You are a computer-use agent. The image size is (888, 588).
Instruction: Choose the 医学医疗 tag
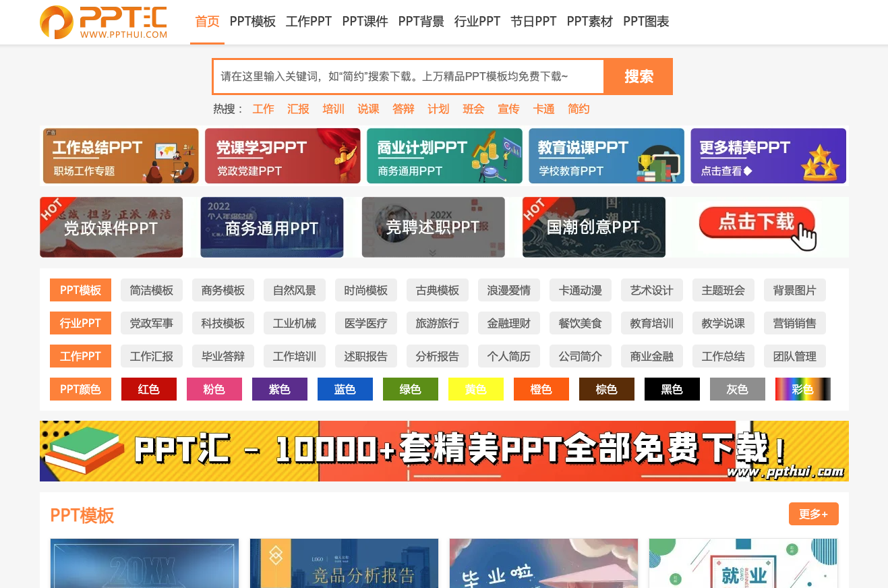click(x=366, y=323)
